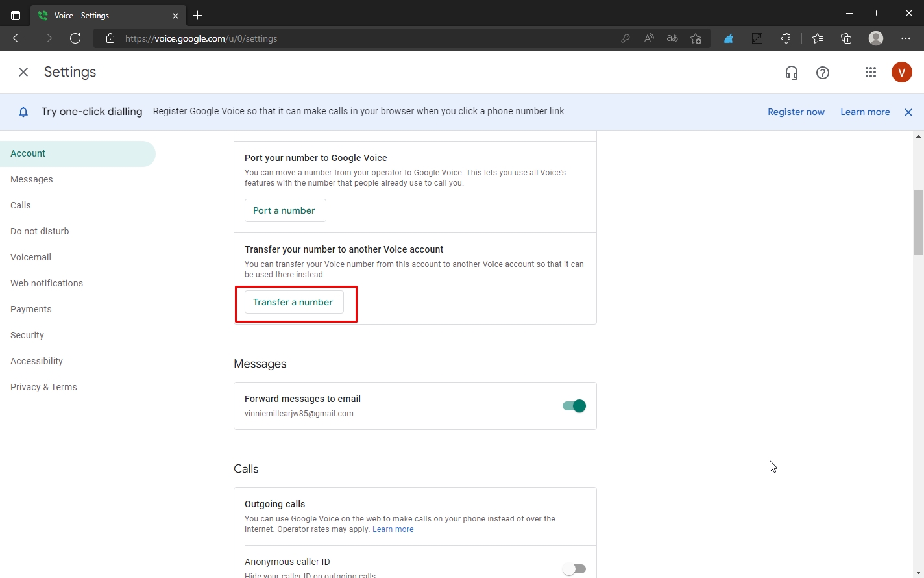Open the browser settings and more menu
Viewport: 924px width, 578px height.
coord(906,38)
